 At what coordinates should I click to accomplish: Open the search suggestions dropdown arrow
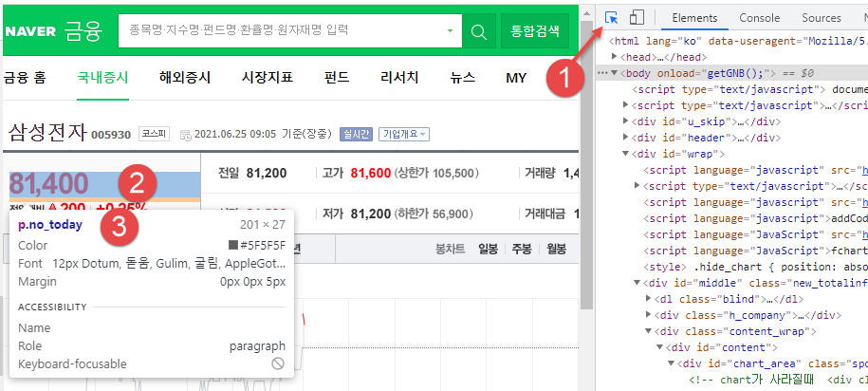(x=450, y=30)
